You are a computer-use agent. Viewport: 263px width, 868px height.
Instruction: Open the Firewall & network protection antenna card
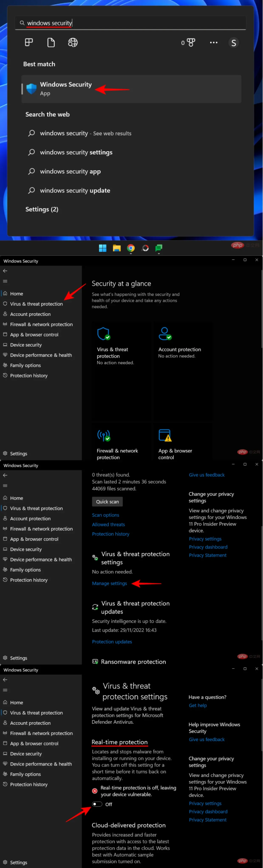121,441
